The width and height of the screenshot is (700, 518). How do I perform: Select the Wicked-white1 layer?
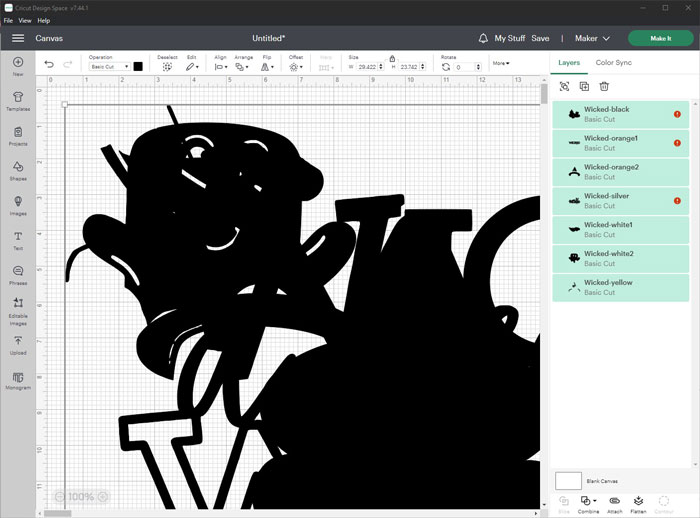click(x=621, y=230)
